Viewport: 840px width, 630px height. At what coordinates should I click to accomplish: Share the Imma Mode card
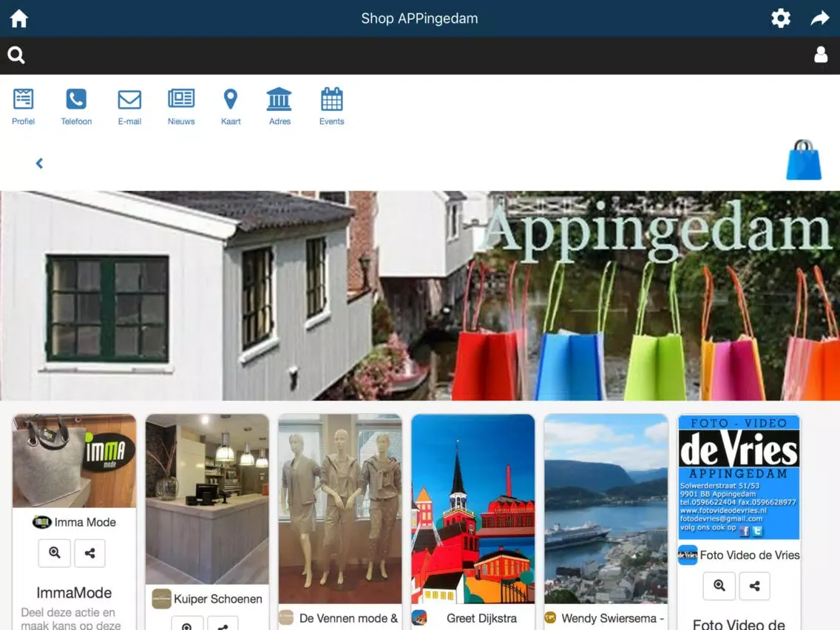pos(89,553)
